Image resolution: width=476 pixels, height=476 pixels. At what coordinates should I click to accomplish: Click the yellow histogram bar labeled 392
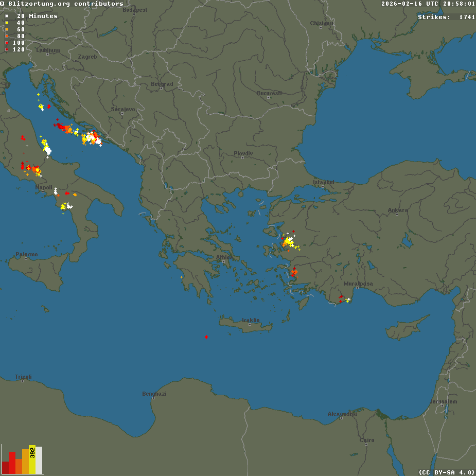pos(32,459)
